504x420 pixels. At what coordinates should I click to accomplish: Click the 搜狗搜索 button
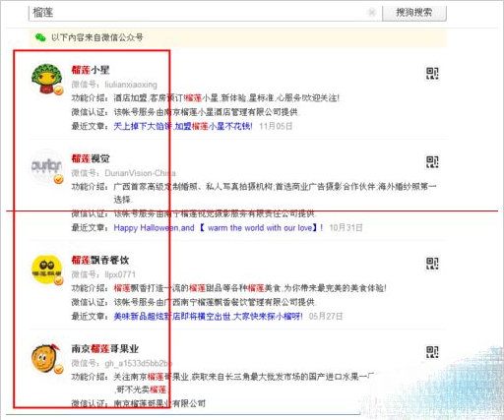[x=414, y=13]
